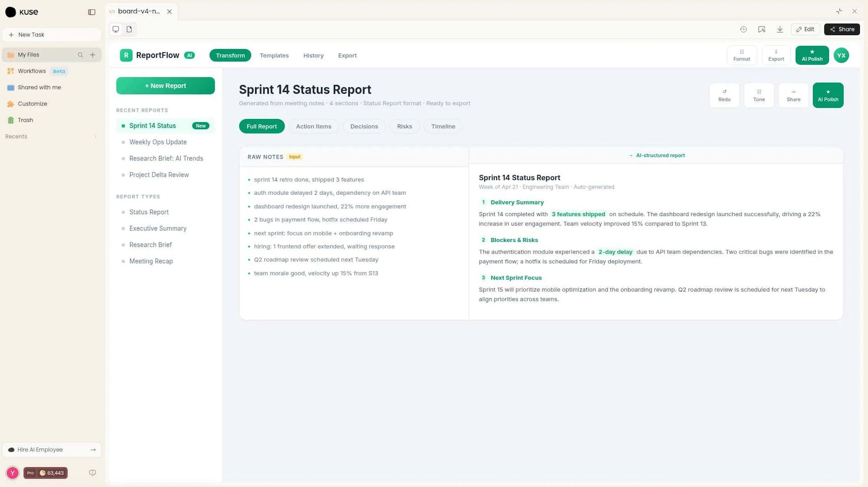This screenshot has width=868, height=487.
Task: Close the board-v4 tab
Action: click(169, 12)
